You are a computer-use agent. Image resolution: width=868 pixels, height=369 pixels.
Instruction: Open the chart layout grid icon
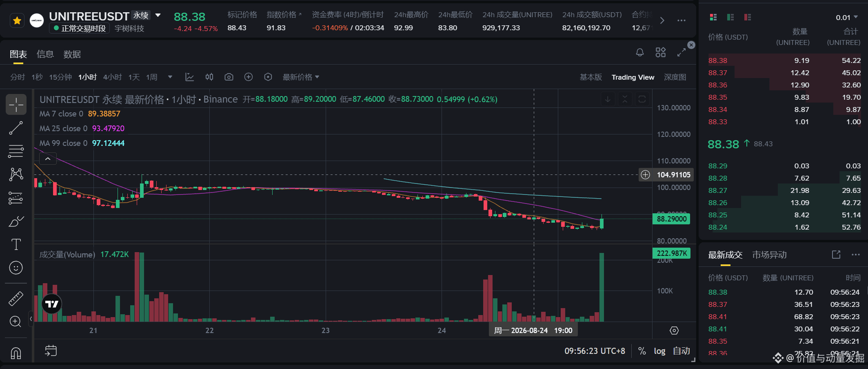660,52
